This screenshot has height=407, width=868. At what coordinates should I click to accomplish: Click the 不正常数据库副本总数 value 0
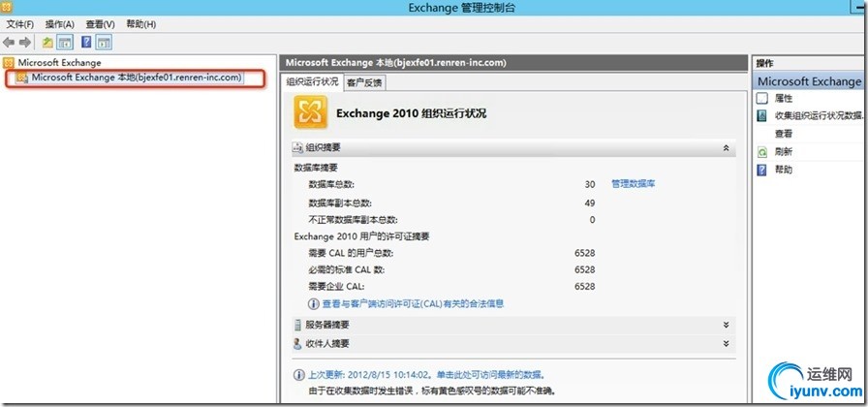point(592,219)
